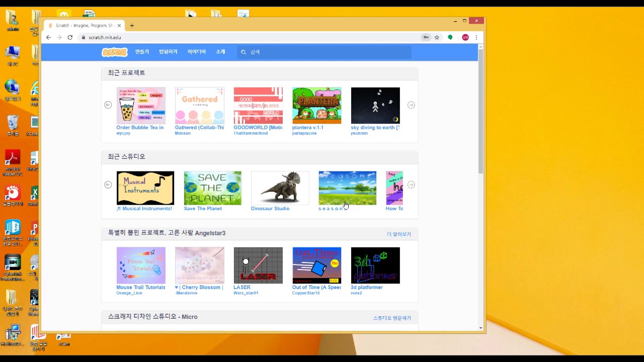644x362 pixels.
Task: Go back with the browser back arrow
Action: (x=48, y=37)
